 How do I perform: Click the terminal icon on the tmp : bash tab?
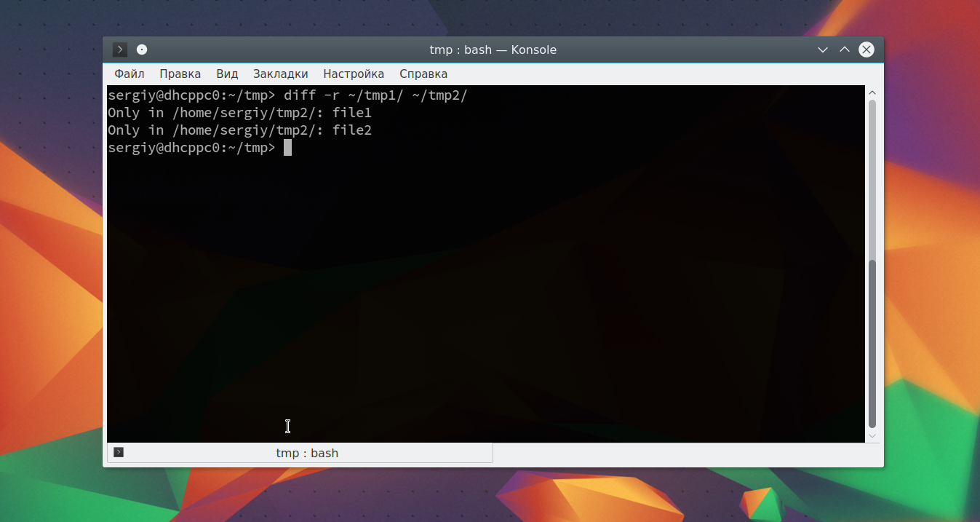click(118, 452)
